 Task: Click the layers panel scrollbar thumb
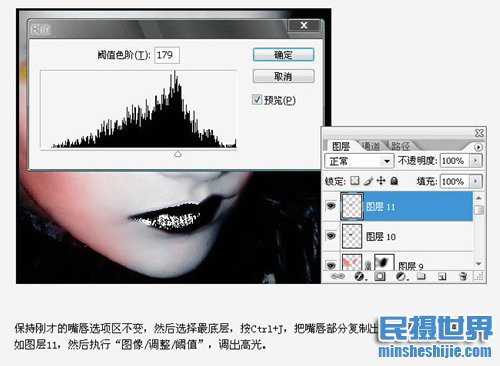point(479,210)
